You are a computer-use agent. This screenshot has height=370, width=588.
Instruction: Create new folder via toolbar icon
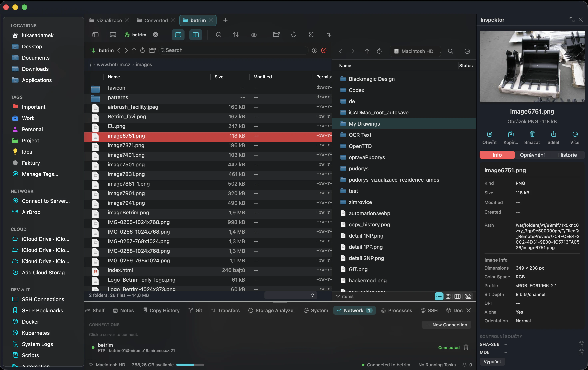(276, 35)
